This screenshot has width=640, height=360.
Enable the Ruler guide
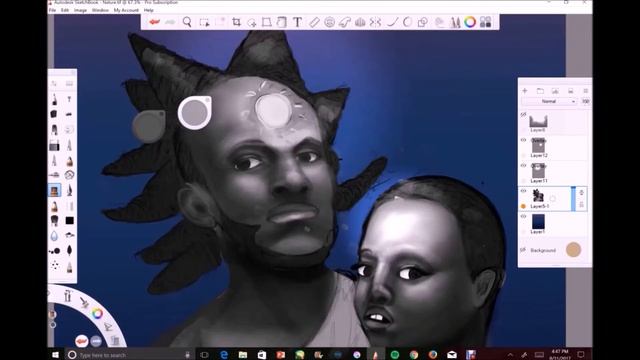[x=314, y=22]
